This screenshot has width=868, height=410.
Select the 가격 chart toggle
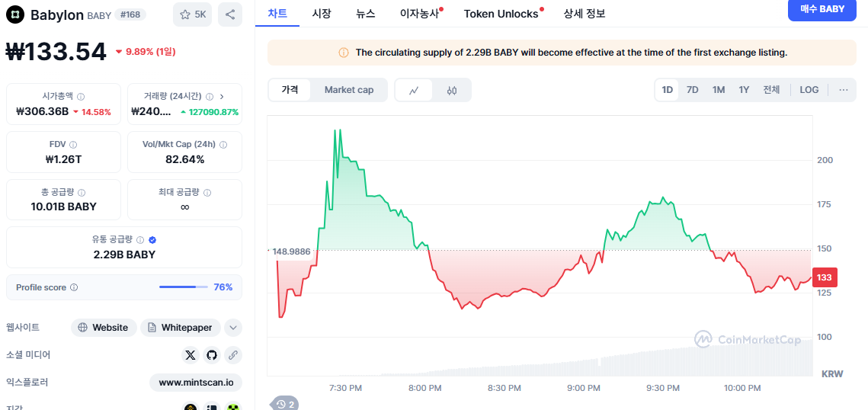[290, 90]
